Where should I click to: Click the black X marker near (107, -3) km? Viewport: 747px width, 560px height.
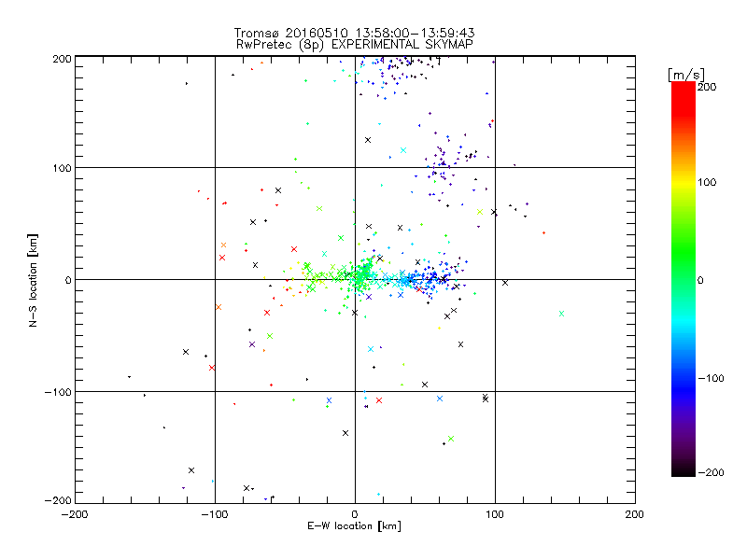(505, 283)
